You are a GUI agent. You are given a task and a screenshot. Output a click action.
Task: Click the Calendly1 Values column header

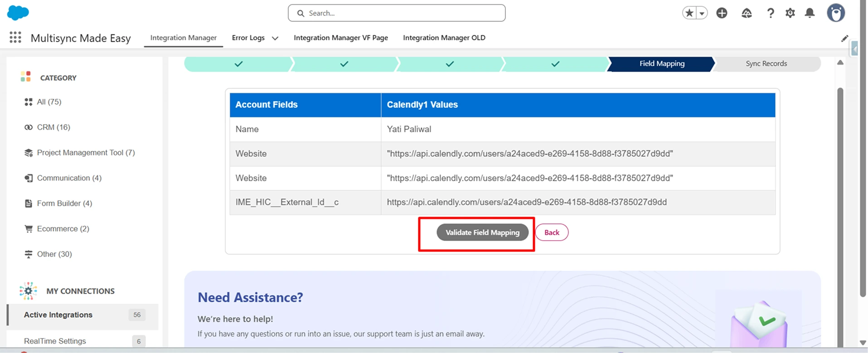[578, 105]
